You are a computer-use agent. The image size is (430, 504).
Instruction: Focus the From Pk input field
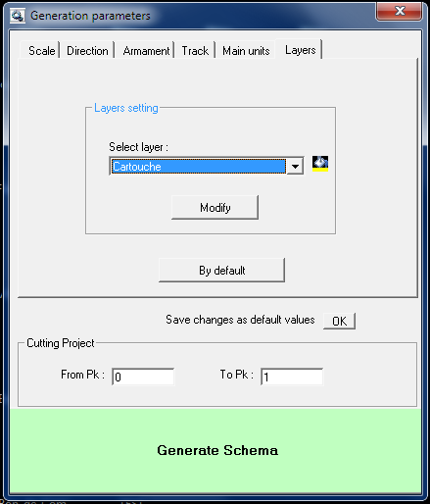point(143,377)
